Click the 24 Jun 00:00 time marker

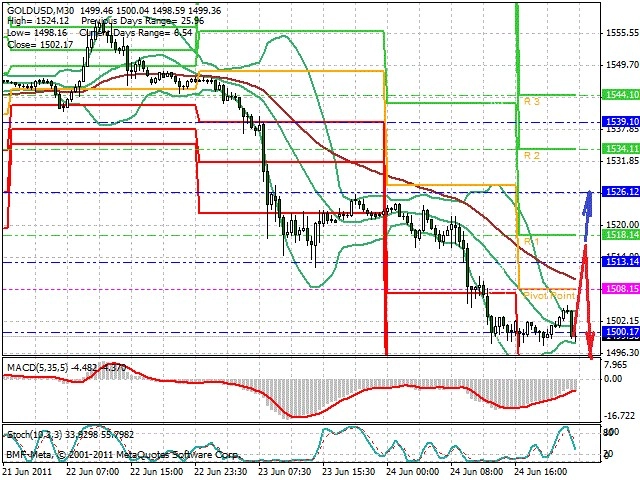(413, 472)
